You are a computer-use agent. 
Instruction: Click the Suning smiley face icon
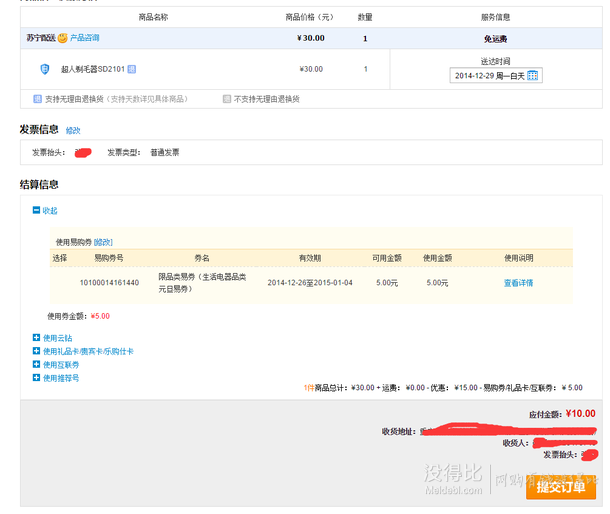62,38
